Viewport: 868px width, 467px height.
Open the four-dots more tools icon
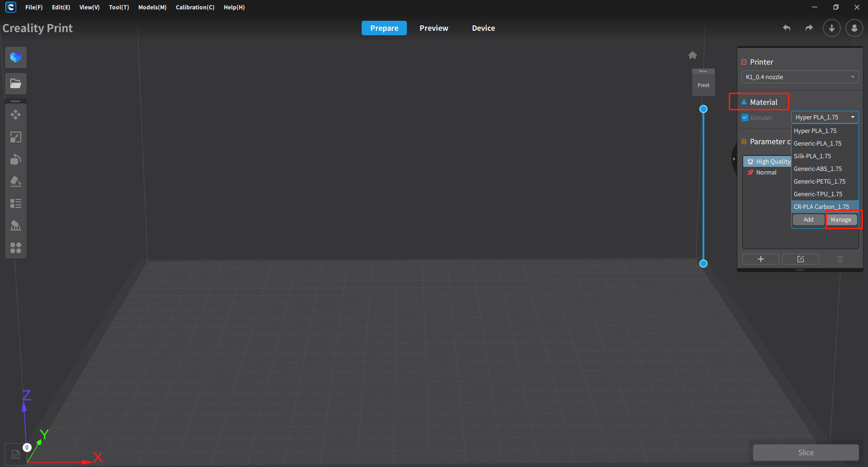(16, 248)
